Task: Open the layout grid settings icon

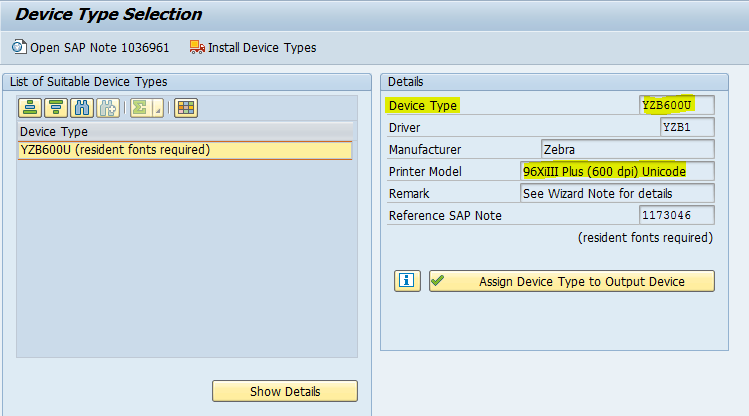Action: click(186, 108)
